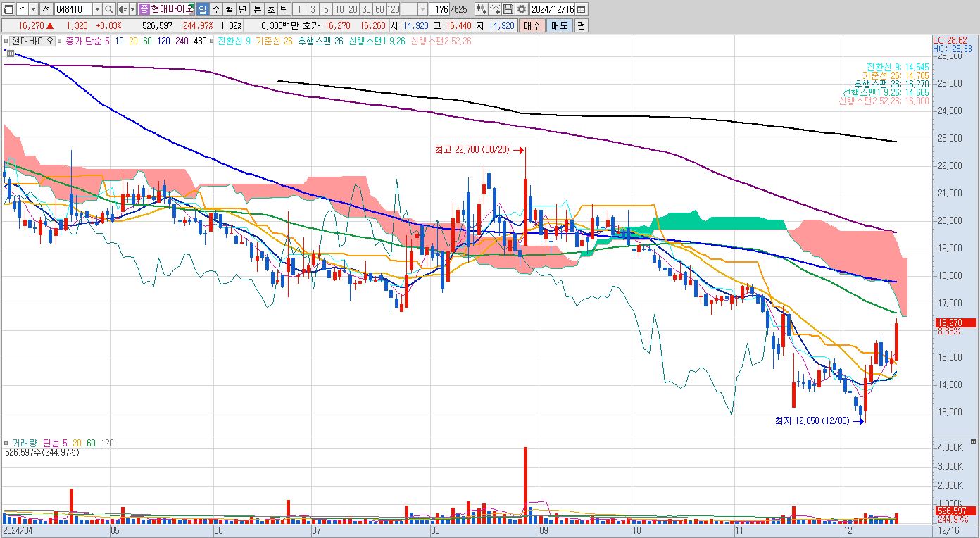Screen dimensions: 980x538
Task: Click the 480 moving average legend
Action: click(199, 41)
